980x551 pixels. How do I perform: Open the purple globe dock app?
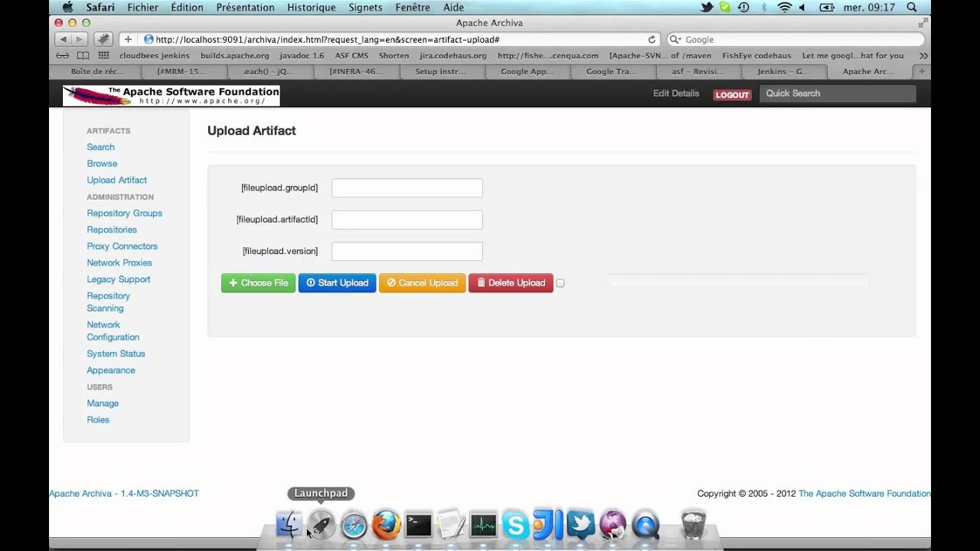coord(612,525)
